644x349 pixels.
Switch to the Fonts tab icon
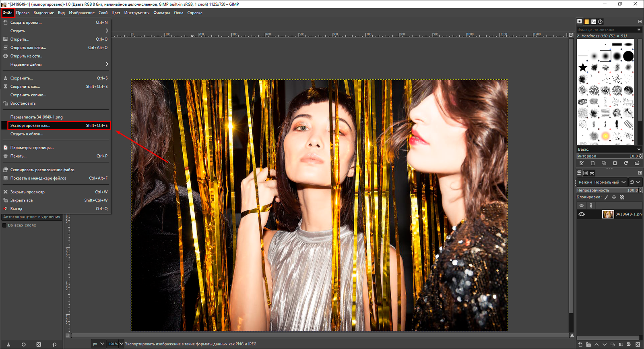tap(593, 21)
